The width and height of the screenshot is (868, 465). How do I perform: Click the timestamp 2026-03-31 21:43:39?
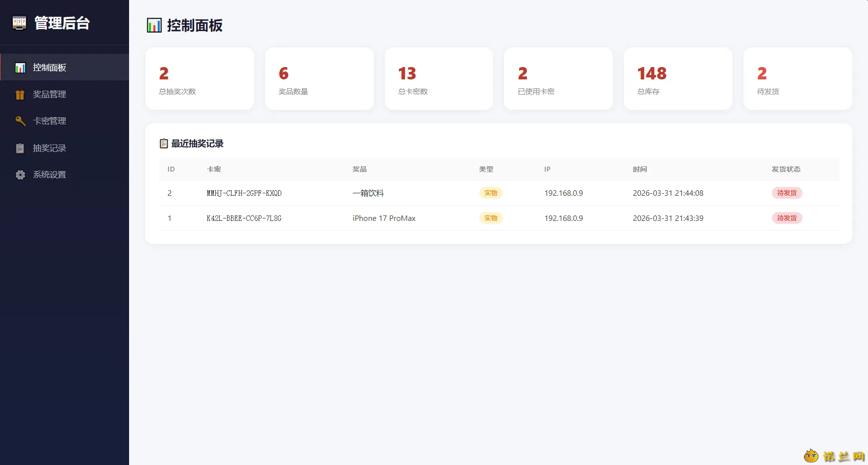coord(668,218)
